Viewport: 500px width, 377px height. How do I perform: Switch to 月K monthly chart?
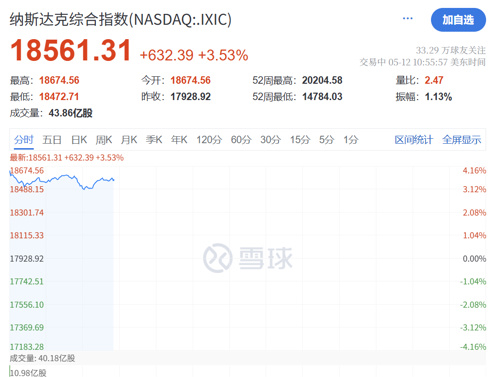click(129, 140)
